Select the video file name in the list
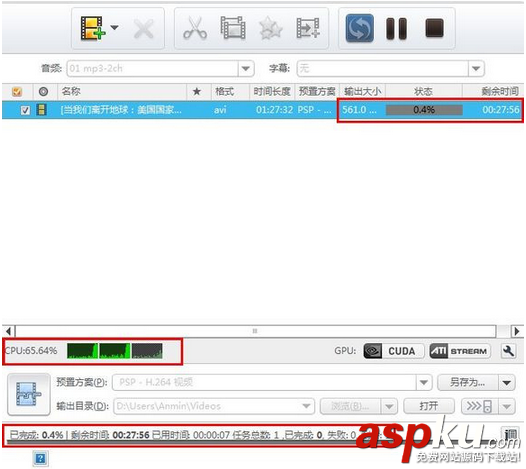This screenshot has height=469, width=526. point(121,110)
